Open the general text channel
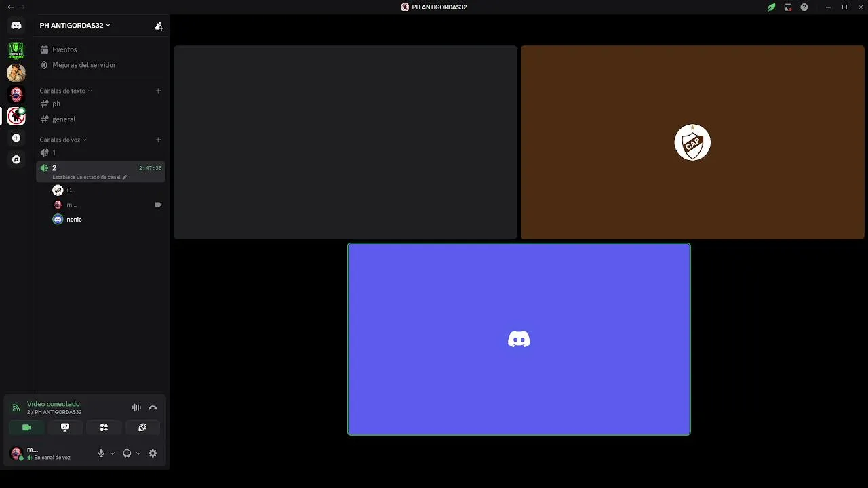This screenshot has width=868, height=488. click(100, 119)
